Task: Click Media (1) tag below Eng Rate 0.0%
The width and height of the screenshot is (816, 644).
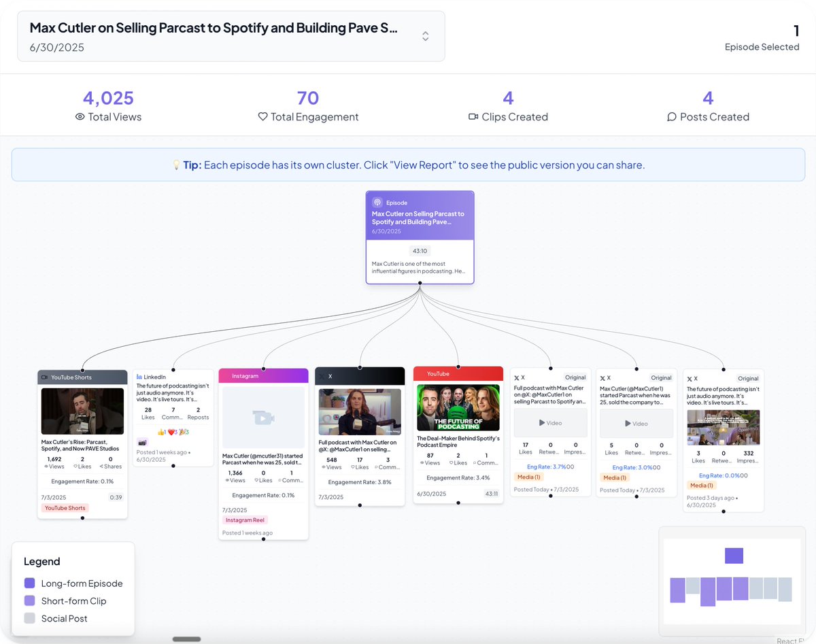Action: (702, 486)
